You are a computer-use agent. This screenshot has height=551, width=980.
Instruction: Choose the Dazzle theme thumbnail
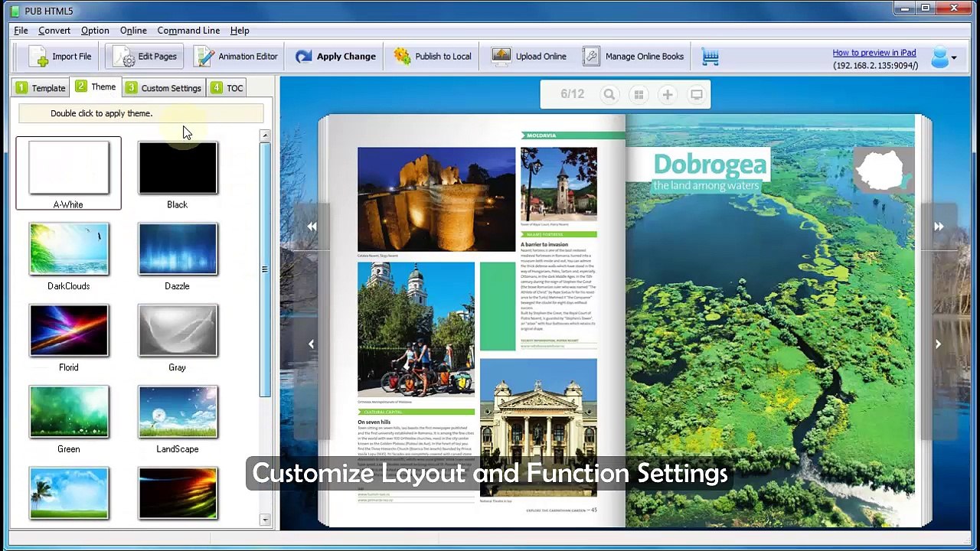pyautogui.click(x=178, y=249)
